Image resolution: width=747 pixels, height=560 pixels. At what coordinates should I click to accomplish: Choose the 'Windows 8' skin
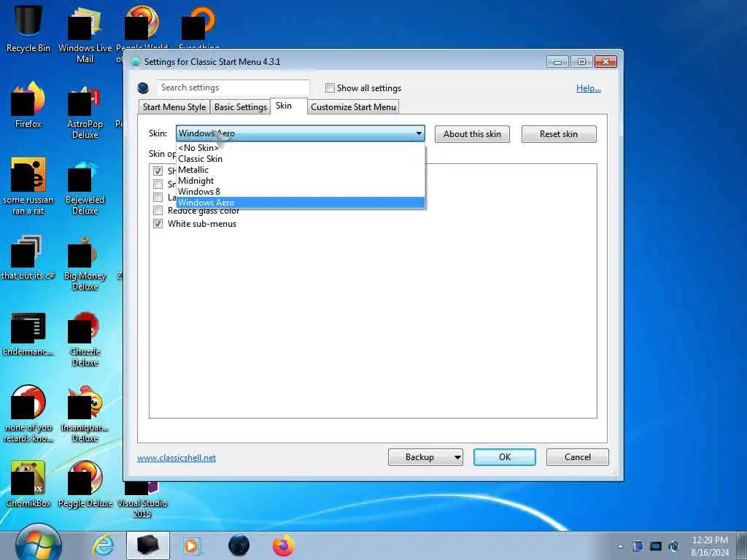pos(300,192)
